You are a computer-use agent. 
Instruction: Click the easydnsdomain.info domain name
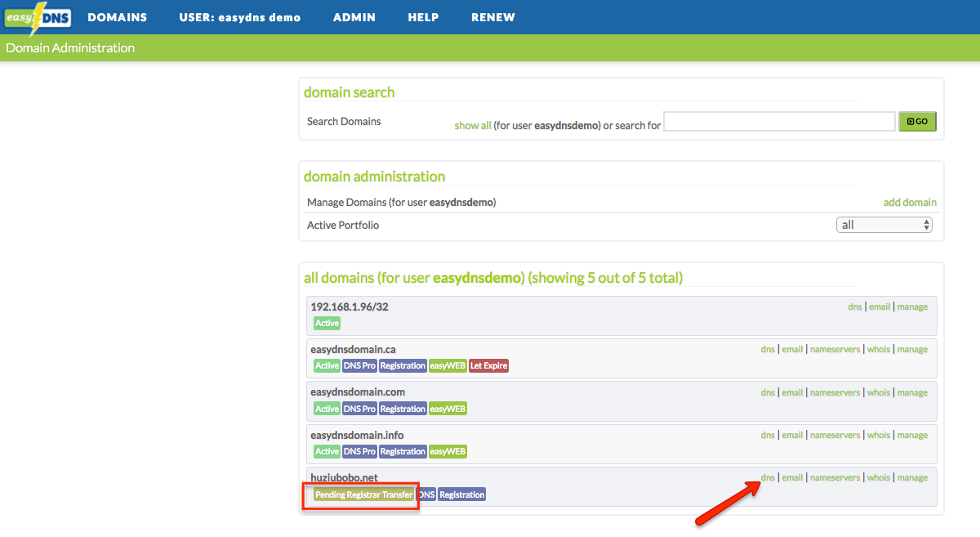(x=357, y=435)
